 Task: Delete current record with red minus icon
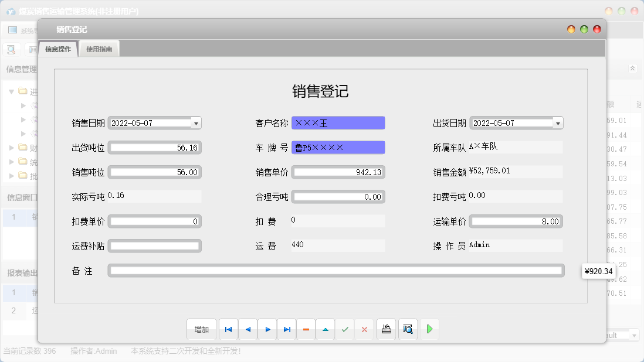click(306, 329)
